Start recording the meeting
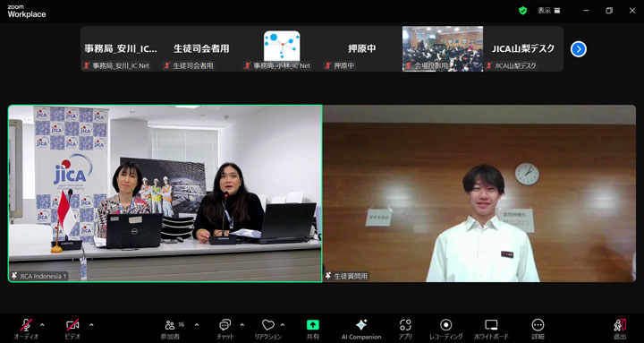The height and width of the screenshot is (343, 644). pos(446,329)
